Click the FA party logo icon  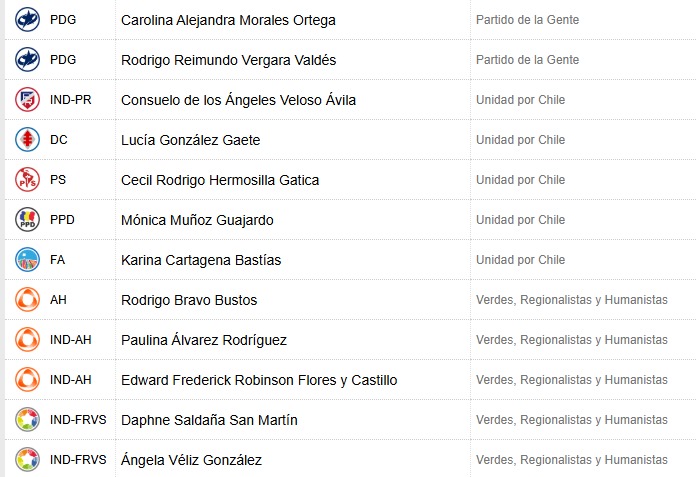[x=27, y=260]
